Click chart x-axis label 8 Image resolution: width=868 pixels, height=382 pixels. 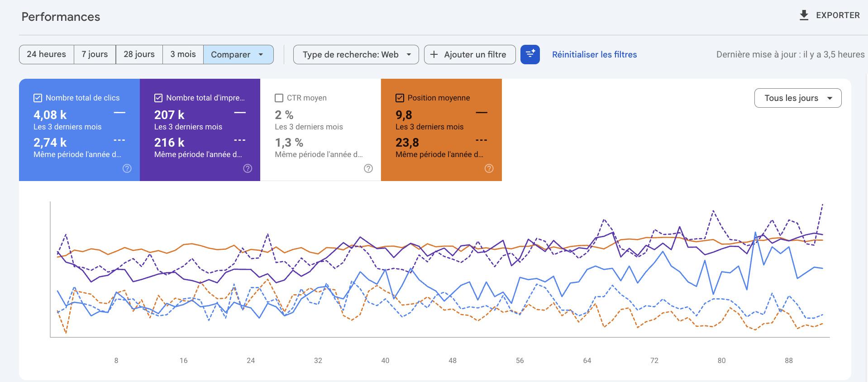tap(116, 361)
